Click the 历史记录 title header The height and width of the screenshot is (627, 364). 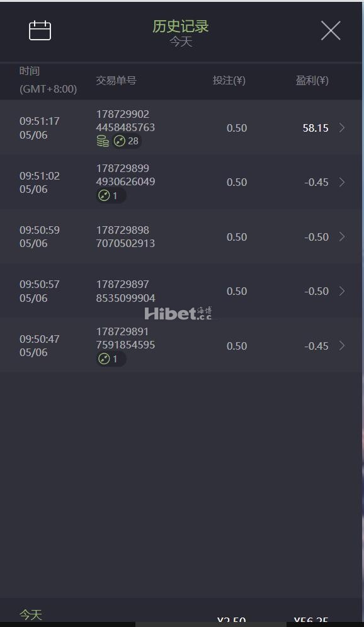[181, 26]
